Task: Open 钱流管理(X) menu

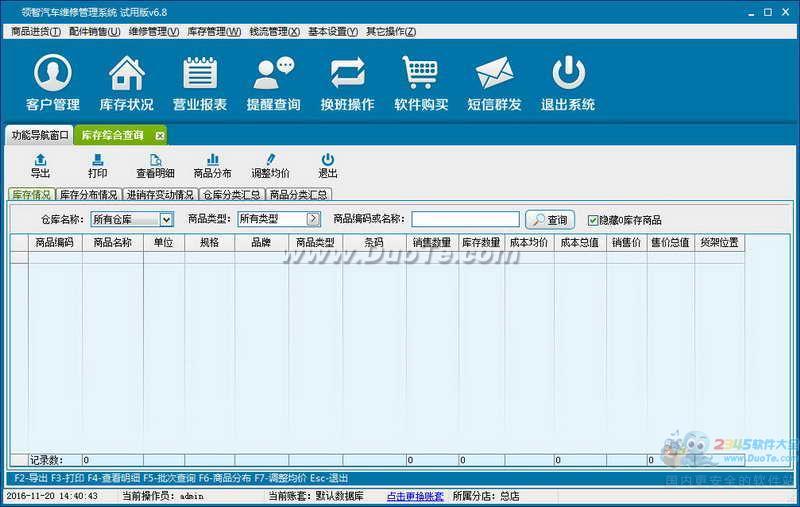Action: pyautogui.click(x=274, y=32)
